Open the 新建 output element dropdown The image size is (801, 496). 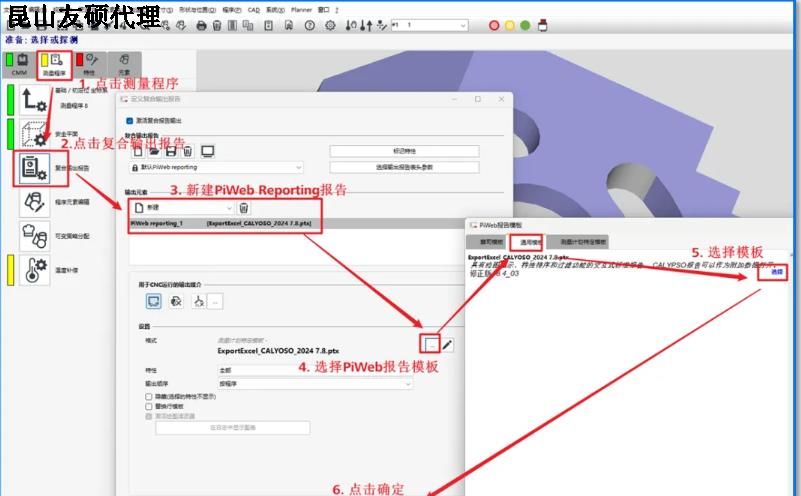point(183,207)
